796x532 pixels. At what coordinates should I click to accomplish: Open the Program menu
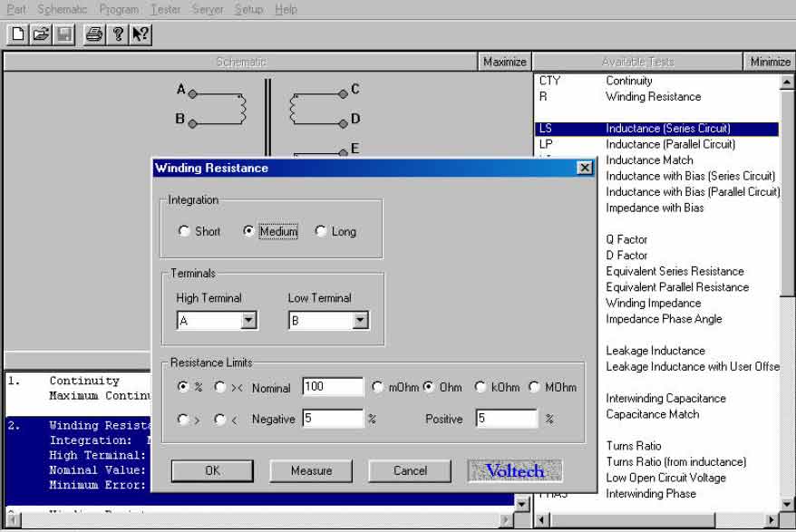pyautogui.click(x=119, y=9)
